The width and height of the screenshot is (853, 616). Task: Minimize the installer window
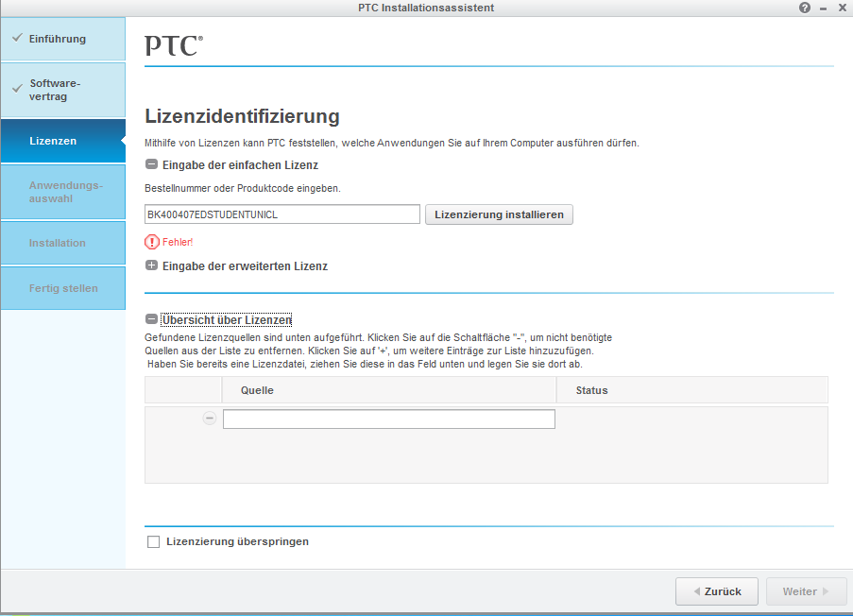pos(823,9)
